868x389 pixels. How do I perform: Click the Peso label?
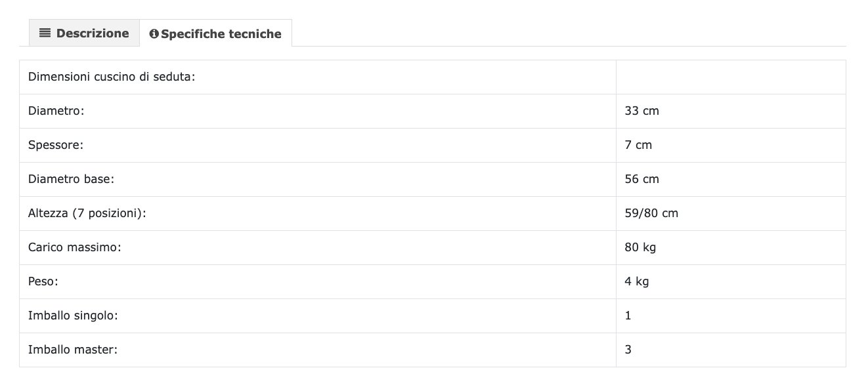tap(43, 282)
